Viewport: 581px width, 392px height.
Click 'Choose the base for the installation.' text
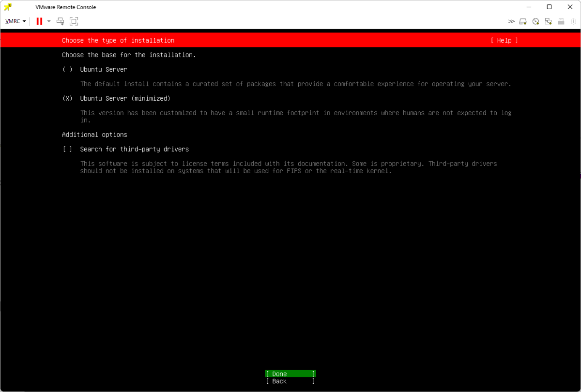(129, 55)
